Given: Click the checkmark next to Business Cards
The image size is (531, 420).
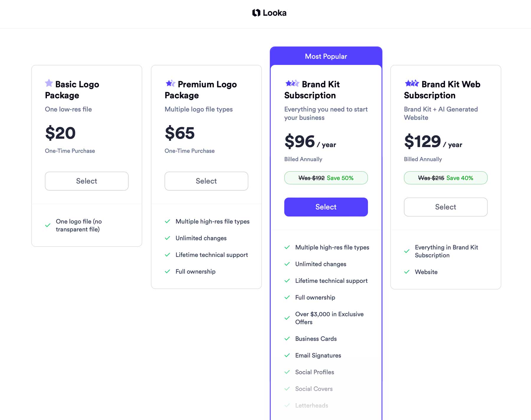Looking at the screenshot, I should [x=287, y=339].
